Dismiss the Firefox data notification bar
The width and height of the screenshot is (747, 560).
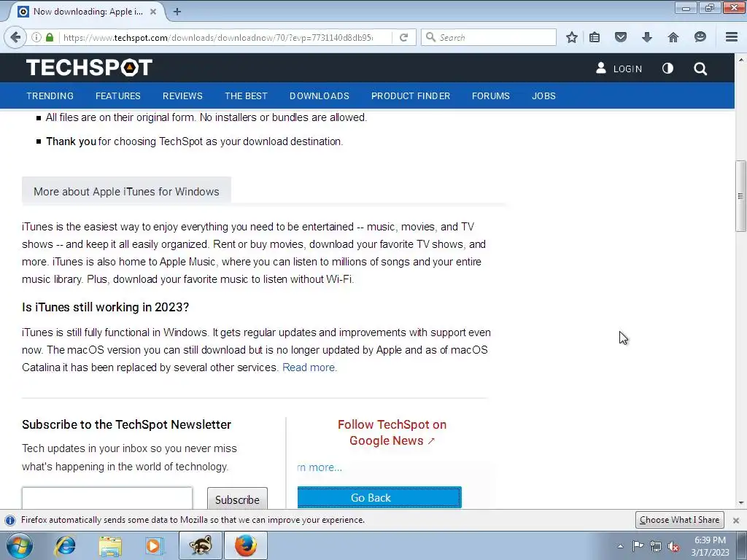tap(736, 520)
